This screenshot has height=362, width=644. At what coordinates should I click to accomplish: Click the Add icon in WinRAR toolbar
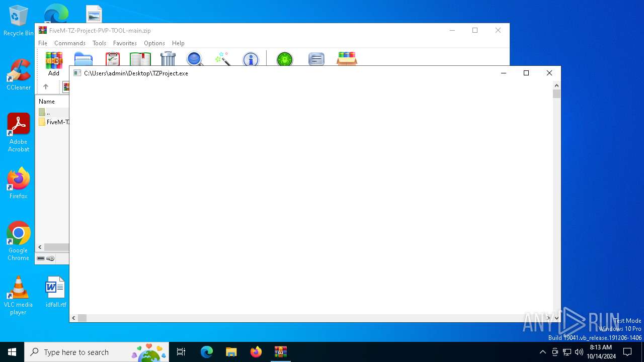point(54,60)
